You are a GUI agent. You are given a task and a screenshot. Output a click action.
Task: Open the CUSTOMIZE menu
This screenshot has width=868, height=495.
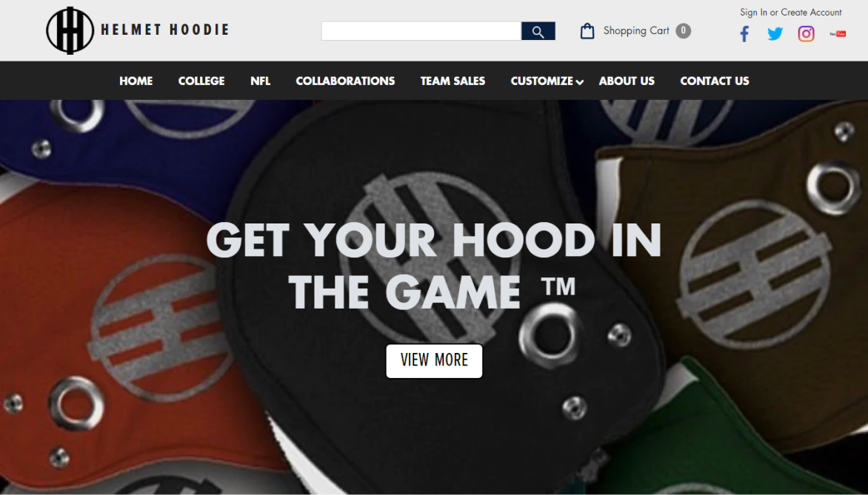coord(541,81)
